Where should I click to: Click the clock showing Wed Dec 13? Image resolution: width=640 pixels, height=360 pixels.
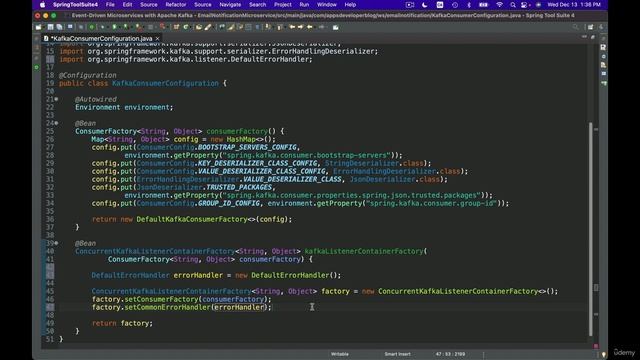pyautogui.click(x=574, y=4)
